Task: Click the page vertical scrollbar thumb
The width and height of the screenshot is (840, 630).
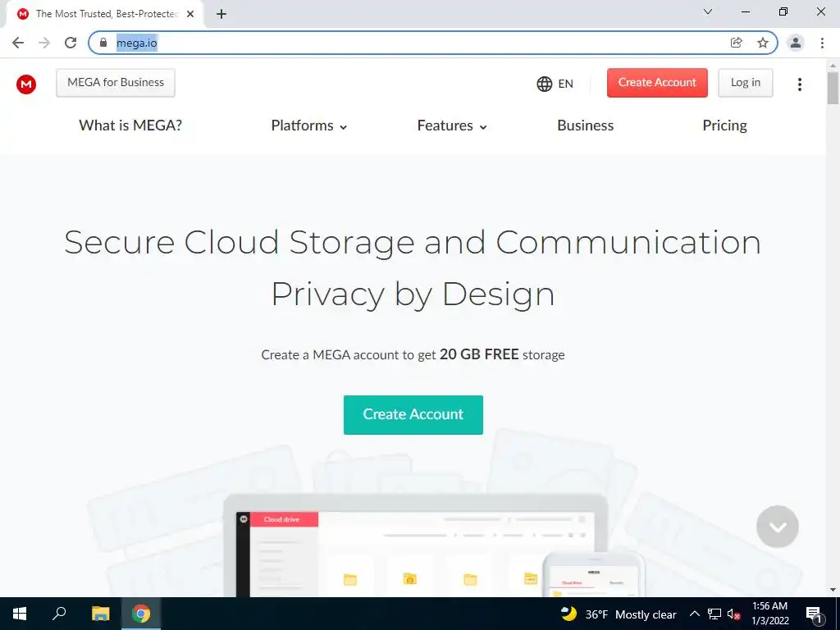Action: tap(833, 87)
